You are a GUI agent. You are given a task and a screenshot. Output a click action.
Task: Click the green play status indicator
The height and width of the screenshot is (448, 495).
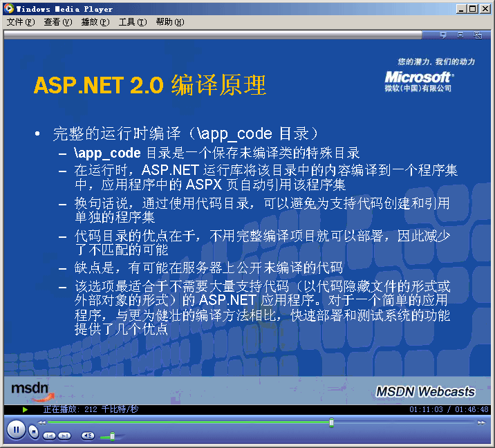[x=25, y=410]
